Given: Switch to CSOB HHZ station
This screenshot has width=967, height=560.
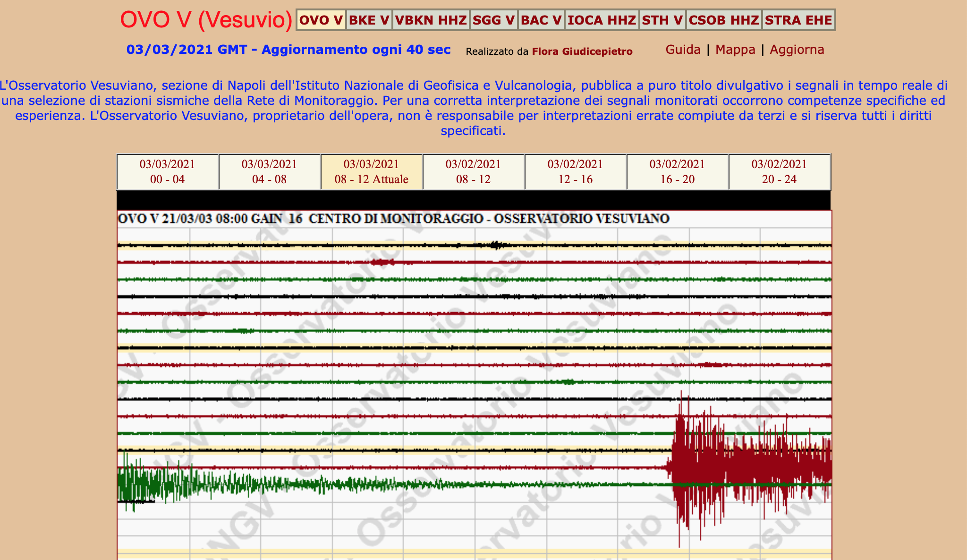Looking at the screenshot, I should (724, 20).
